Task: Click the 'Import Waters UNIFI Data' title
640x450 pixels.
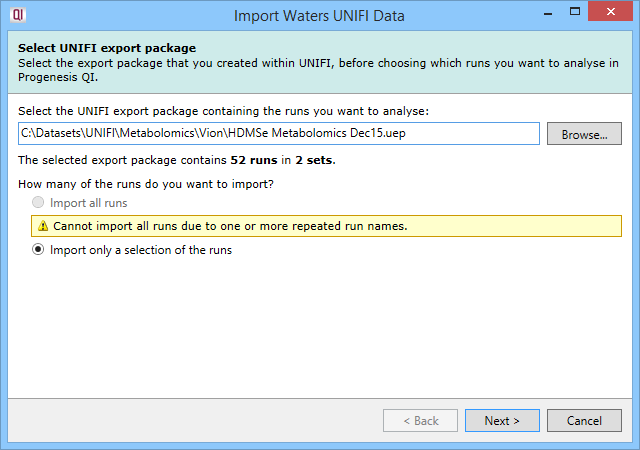Action: 319,16
